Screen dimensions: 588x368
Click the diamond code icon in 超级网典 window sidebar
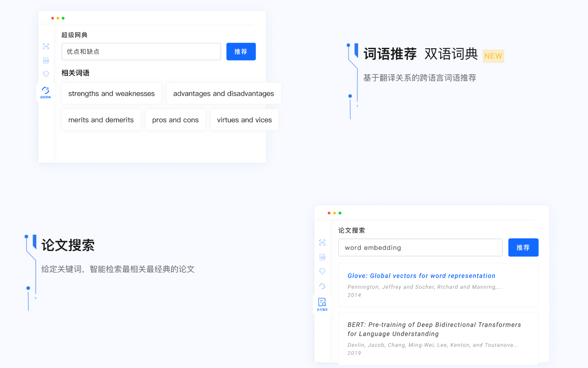[46, 74]
